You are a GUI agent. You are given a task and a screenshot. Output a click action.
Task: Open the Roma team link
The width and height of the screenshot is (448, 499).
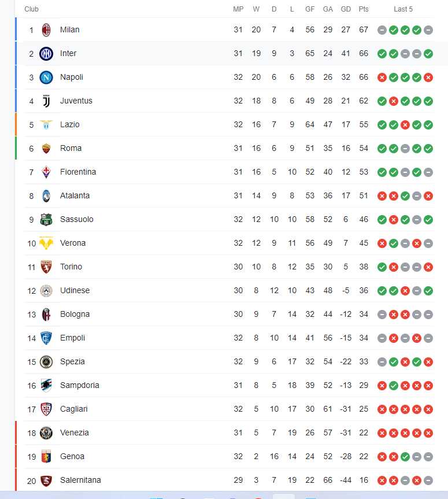pyautogui.click(x=71, y=148)
